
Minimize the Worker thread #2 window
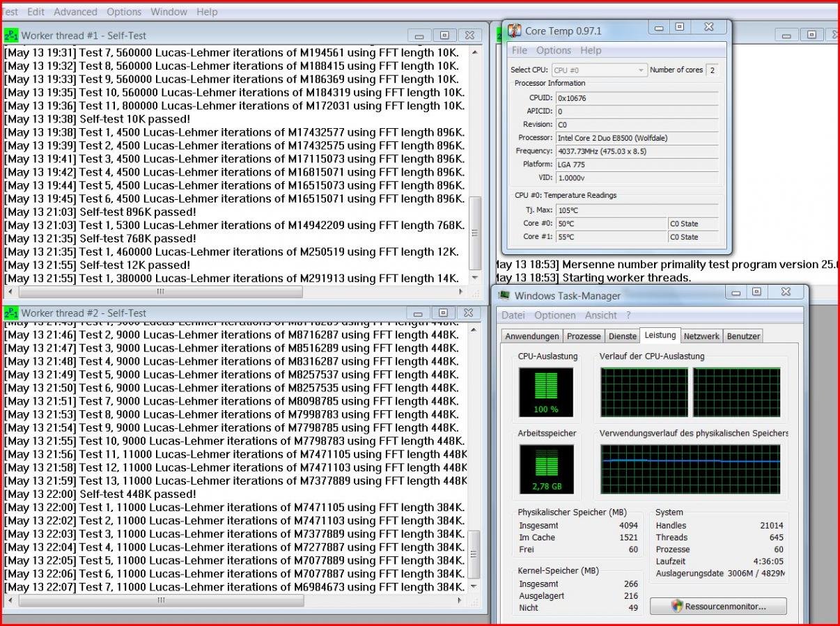[x=419, y=313]
